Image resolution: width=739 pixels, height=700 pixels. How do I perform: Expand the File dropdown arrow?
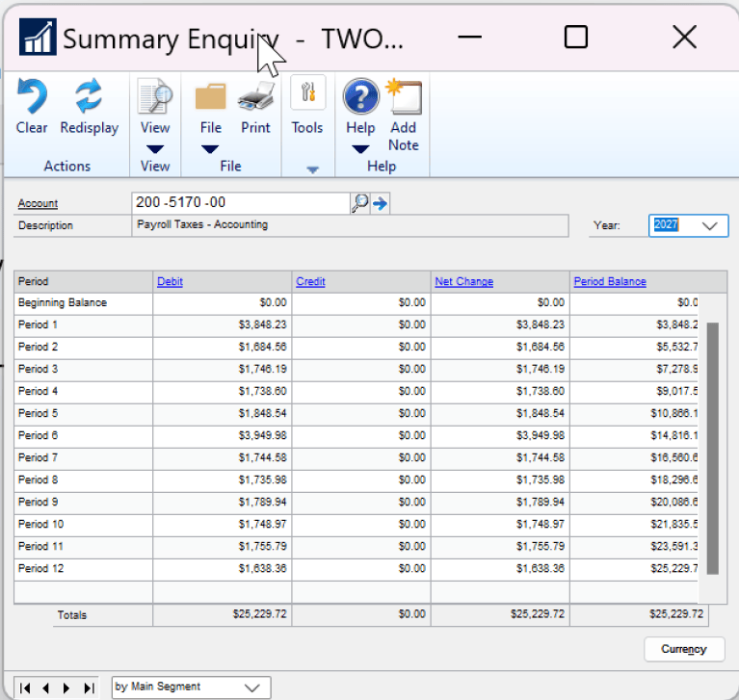[x=210, y=149]
